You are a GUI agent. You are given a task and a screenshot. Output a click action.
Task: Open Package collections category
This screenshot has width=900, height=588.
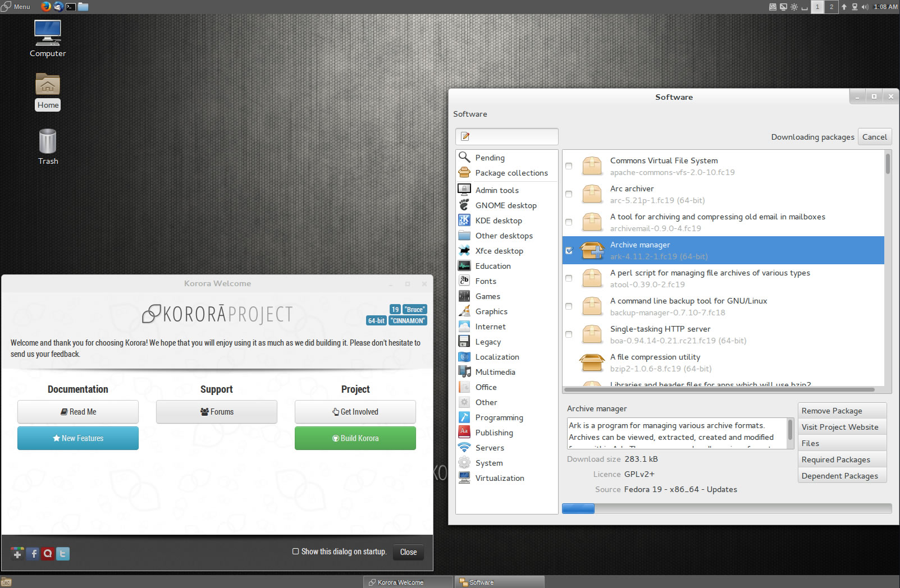click(506, 173)
